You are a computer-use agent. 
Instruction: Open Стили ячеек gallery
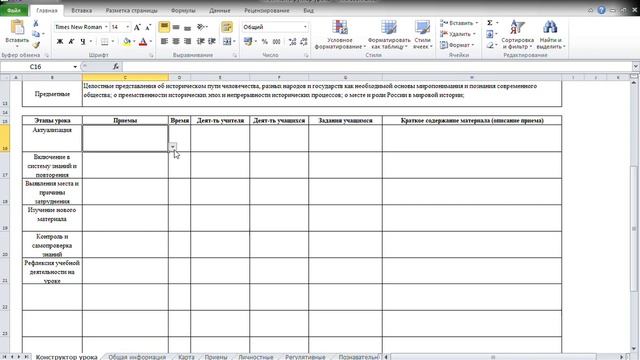coord(422,35)
